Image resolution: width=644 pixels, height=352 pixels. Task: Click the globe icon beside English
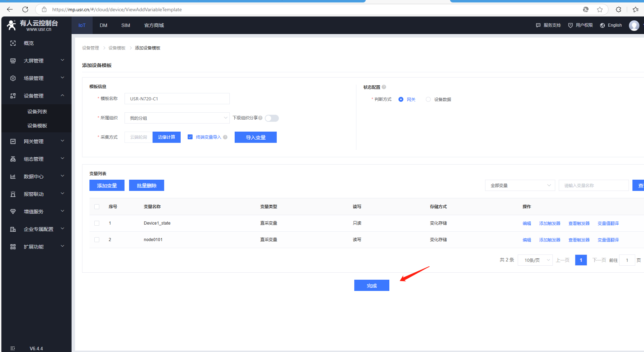tap(602, 25)
